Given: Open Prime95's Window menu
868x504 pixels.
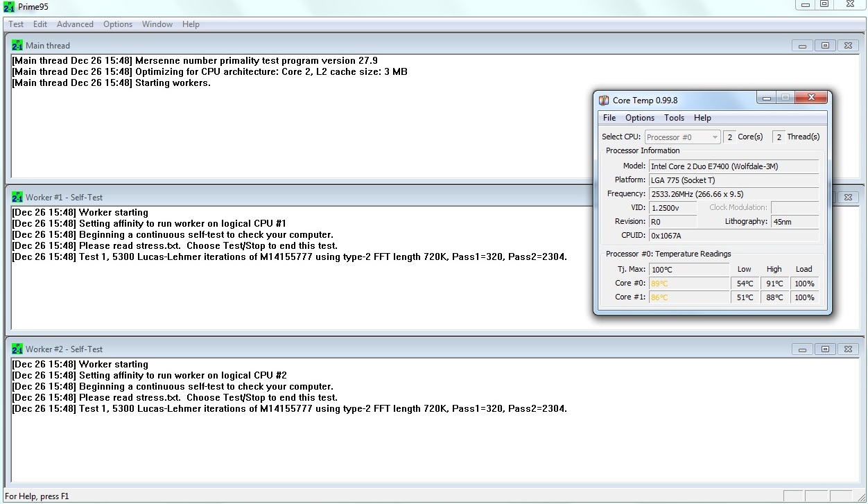Looking at the screenshot, I should point(157,24).
